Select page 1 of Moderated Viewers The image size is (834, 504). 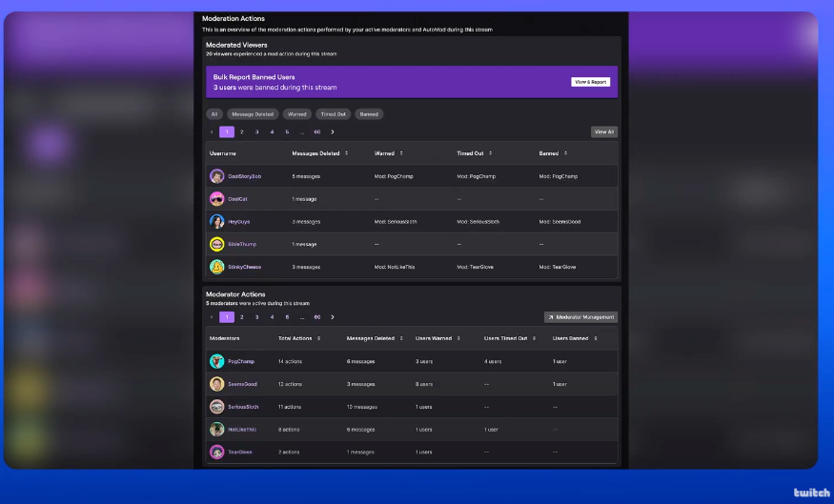[227, 131]
